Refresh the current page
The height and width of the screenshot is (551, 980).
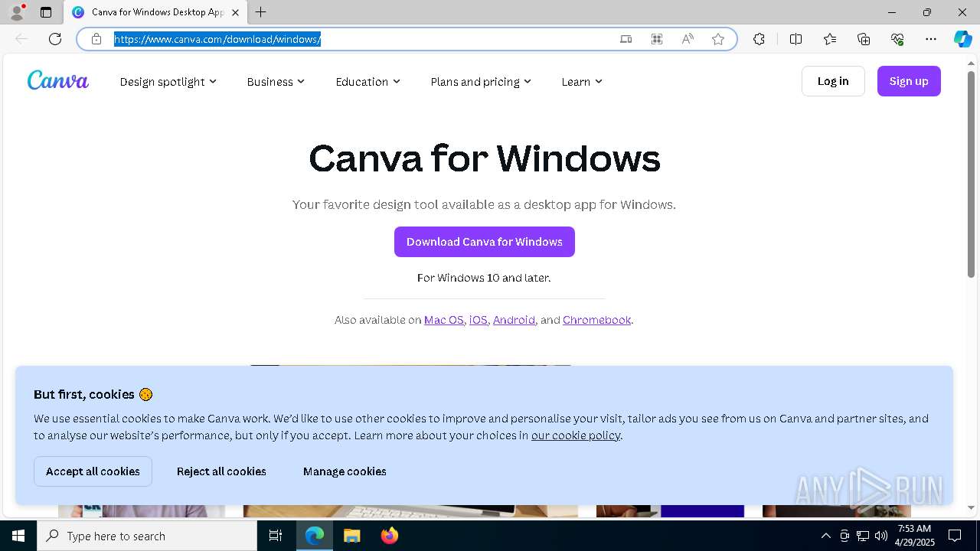tap(55, 39)
